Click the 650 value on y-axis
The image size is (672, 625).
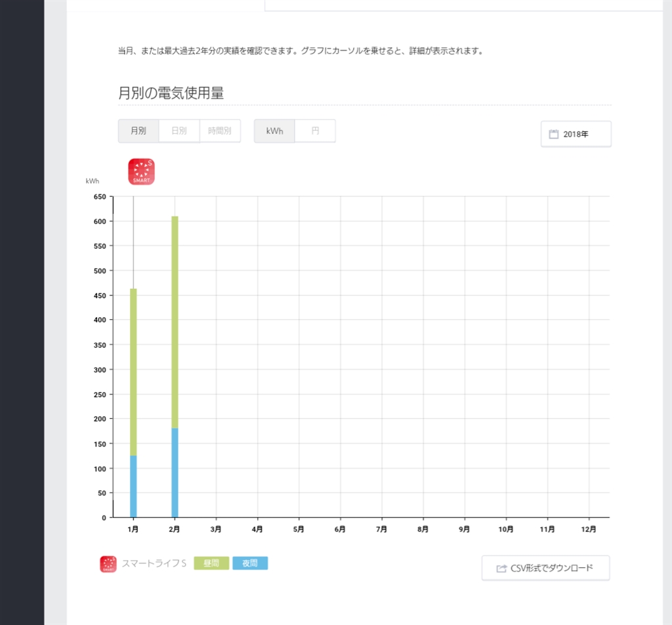100,197
